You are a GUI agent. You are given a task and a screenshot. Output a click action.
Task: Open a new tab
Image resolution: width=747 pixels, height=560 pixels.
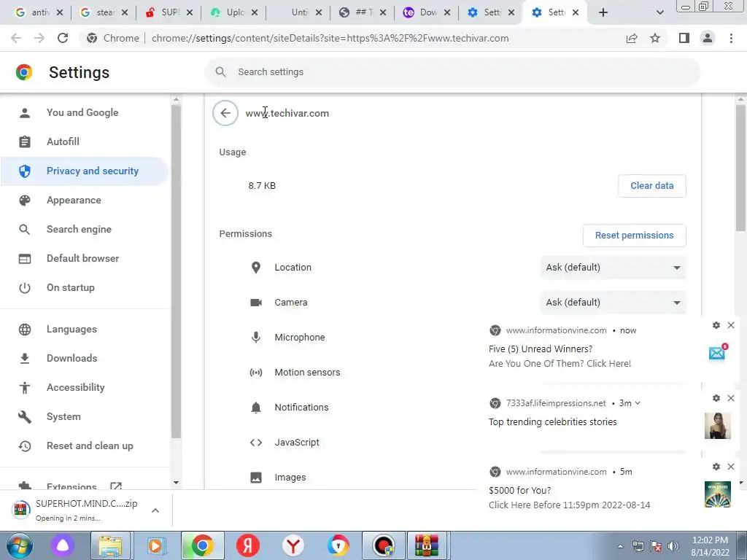[x=603, y=12]
